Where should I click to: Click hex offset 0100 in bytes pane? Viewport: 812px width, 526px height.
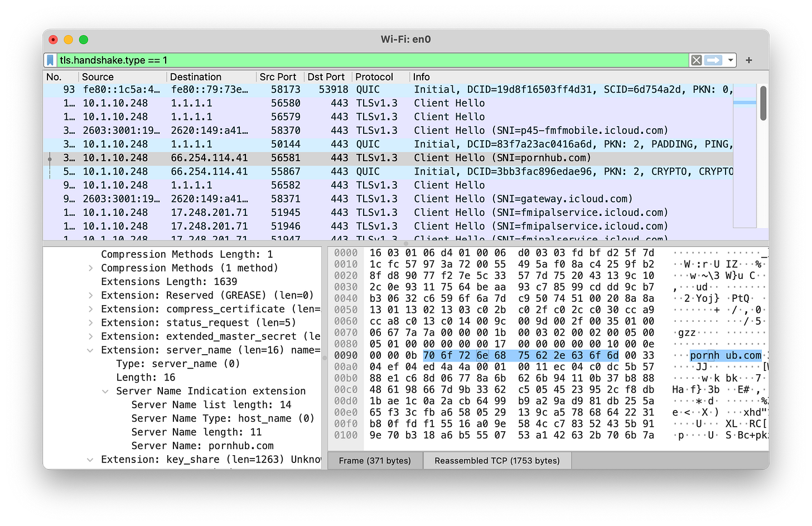pos(346,435)
